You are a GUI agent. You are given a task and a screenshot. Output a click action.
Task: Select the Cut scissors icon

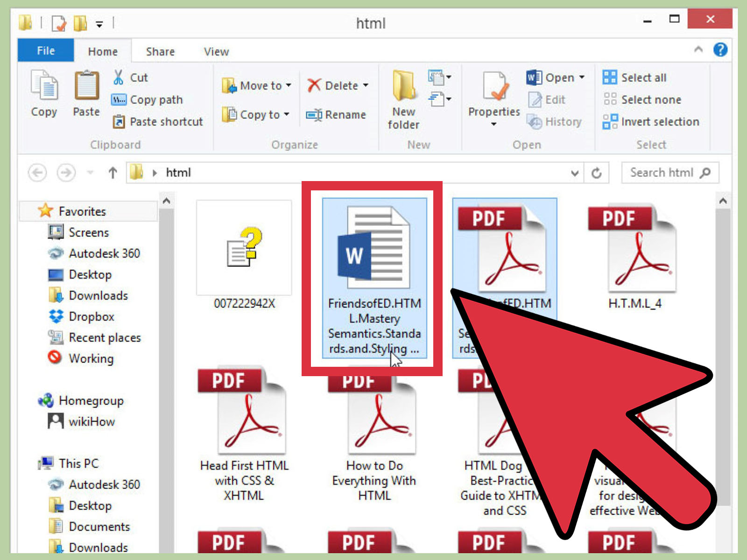point(119,77)
